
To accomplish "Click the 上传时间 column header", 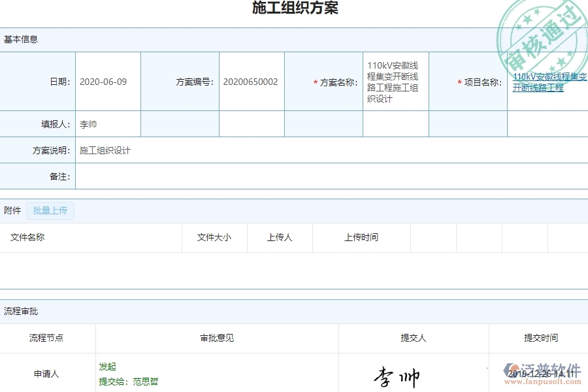I will [x=360, y=237].
